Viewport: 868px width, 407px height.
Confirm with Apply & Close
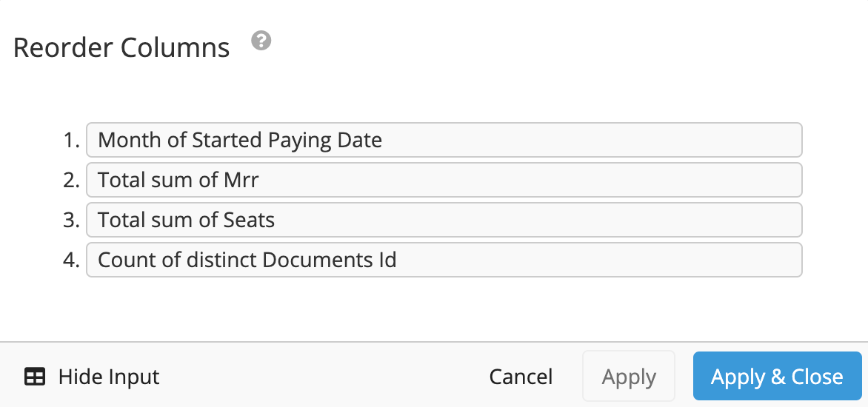tap(777, 376)
